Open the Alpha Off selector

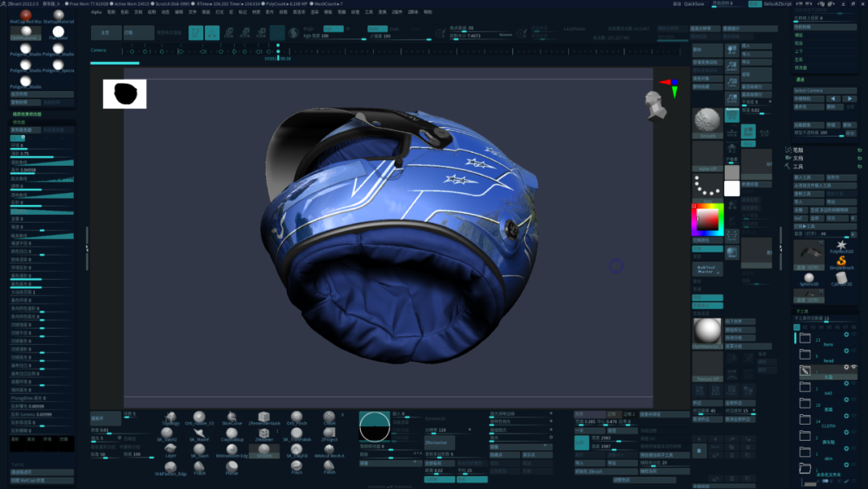pyautogui.click(x=707, y=156)
